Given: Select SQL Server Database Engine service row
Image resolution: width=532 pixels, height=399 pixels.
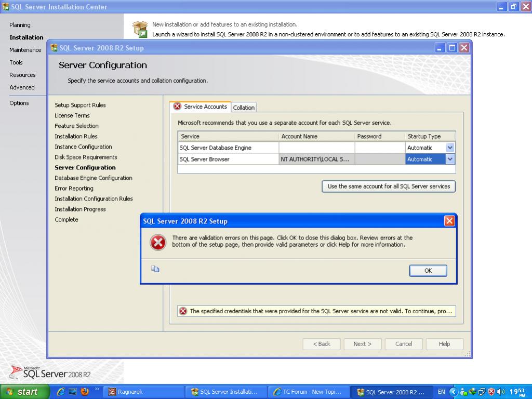Looking at the screenshot, I should (229, 148).
